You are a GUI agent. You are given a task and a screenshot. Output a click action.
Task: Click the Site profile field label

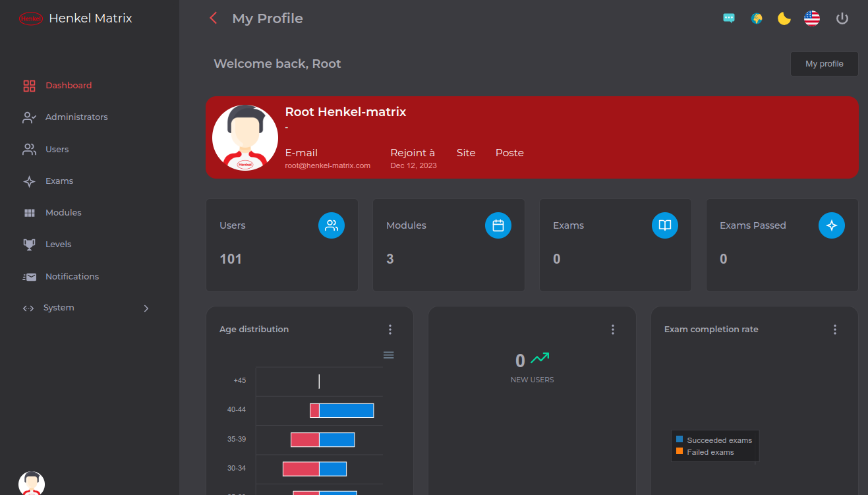pos(466,153)
